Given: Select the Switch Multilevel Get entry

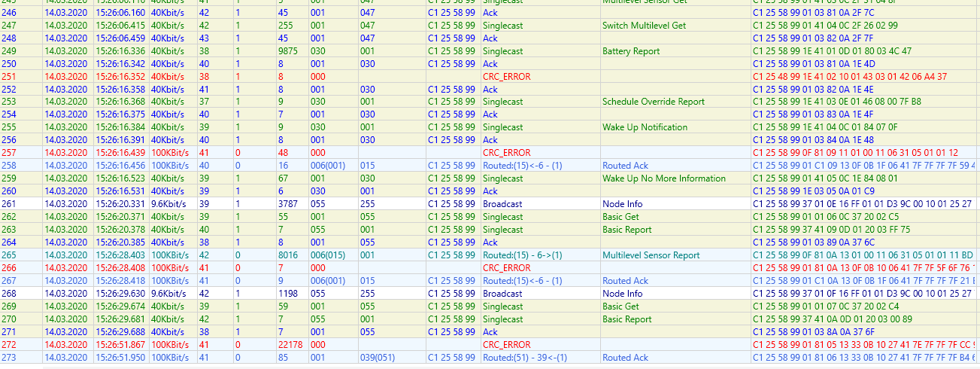Looking at the screenshot, I should (644, 26).
